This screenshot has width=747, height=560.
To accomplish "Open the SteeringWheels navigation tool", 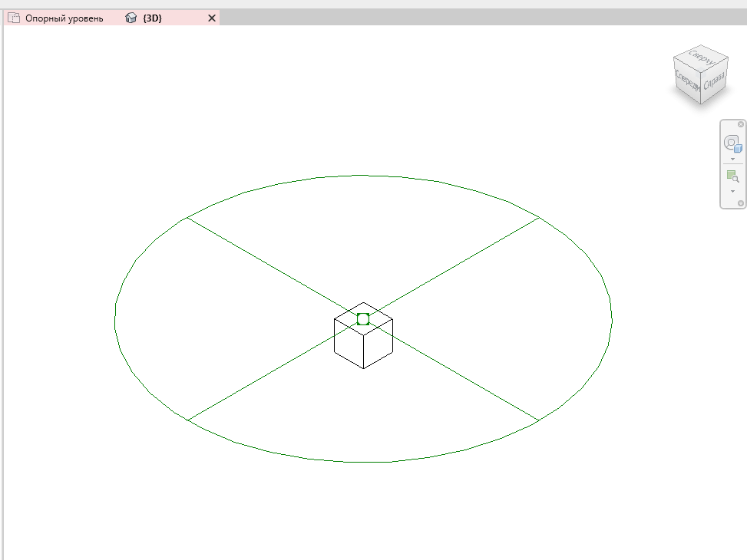I will 732,143.
